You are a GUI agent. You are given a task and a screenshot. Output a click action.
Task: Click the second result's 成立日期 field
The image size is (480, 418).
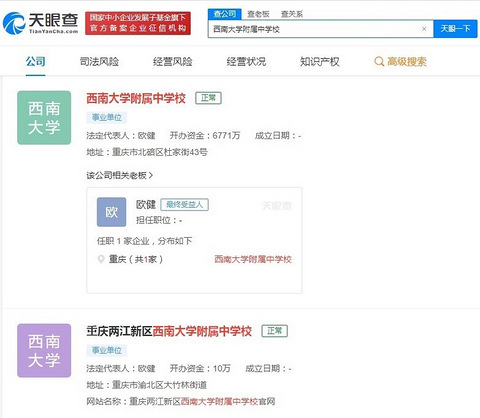click(x=268, y=369)
